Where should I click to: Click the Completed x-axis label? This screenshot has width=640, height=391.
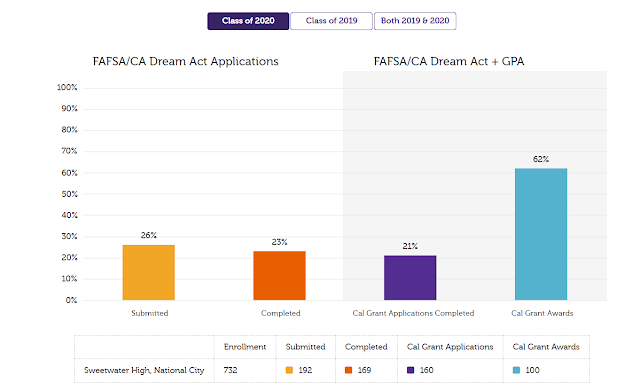coord(281,313)
